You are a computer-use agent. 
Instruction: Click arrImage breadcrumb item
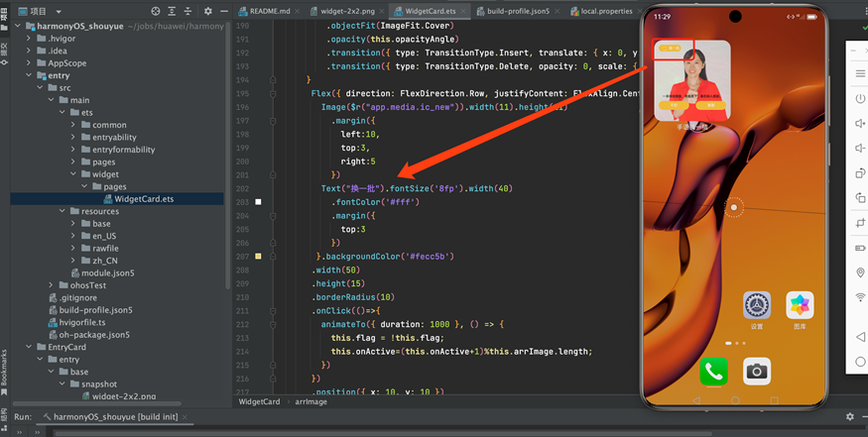point(310,401)
